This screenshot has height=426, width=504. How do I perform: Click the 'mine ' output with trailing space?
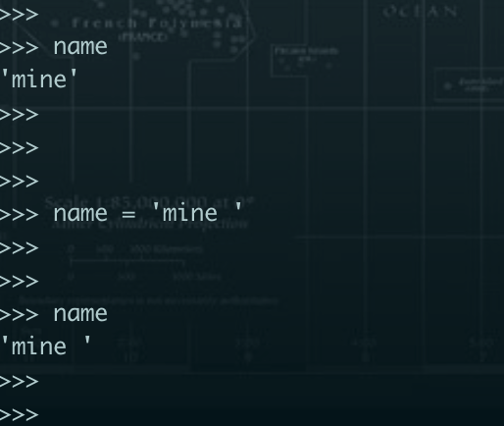point(45,346)
